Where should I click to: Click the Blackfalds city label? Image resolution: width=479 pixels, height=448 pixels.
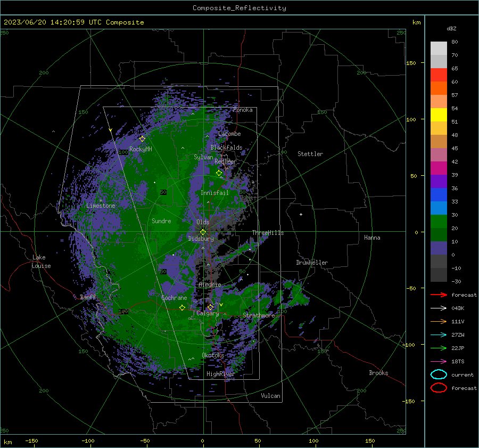226,148
